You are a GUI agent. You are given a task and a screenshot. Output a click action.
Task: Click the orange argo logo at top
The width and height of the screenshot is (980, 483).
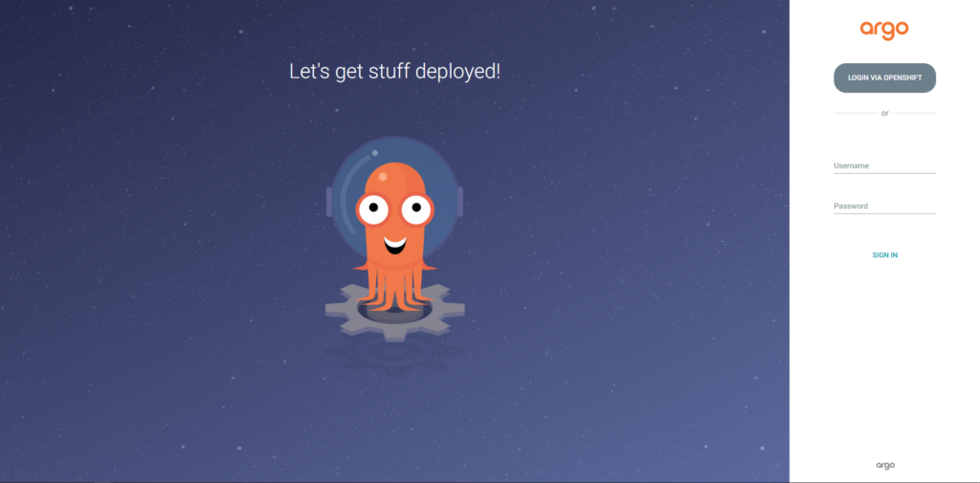click(x=884, y=30)
